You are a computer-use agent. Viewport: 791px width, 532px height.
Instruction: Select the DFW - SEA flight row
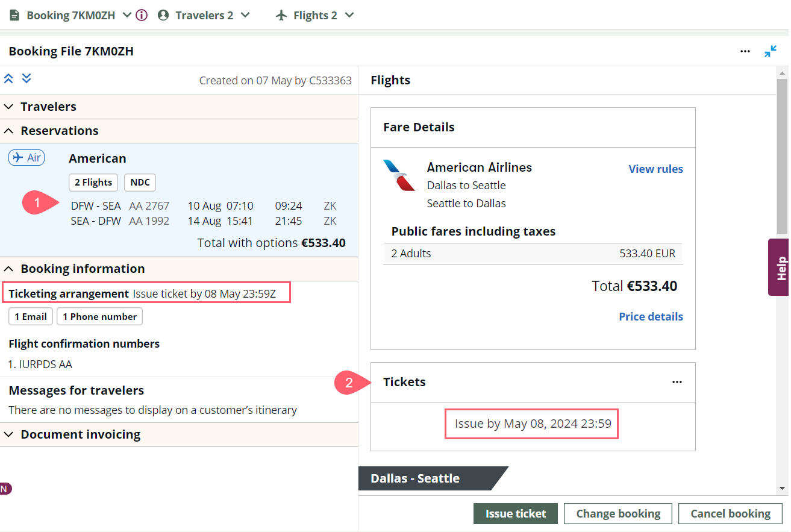204,206
